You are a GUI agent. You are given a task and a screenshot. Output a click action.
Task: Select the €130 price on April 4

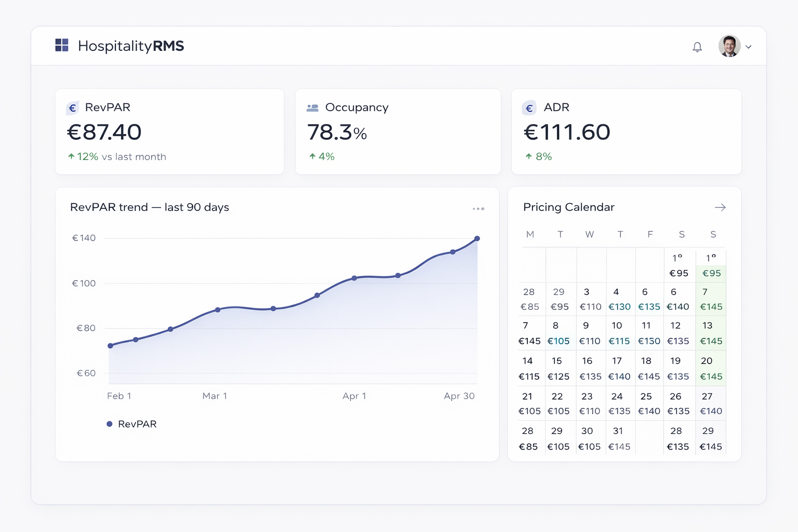[x=620, y=307]
